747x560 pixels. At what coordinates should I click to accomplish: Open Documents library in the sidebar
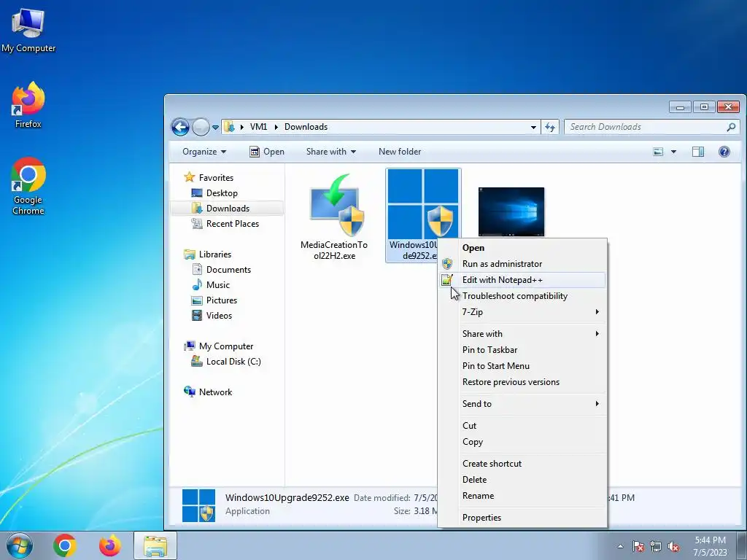click(x=228, y=270)
